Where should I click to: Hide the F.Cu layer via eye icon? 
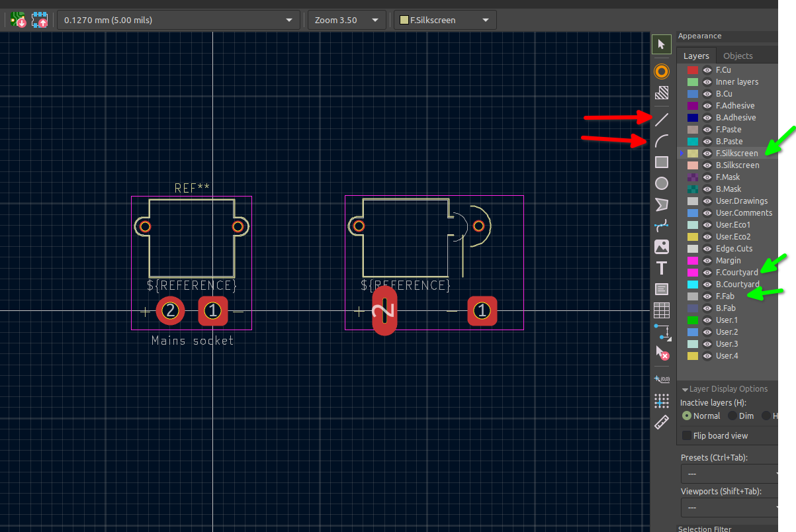[x=707, y=70]
